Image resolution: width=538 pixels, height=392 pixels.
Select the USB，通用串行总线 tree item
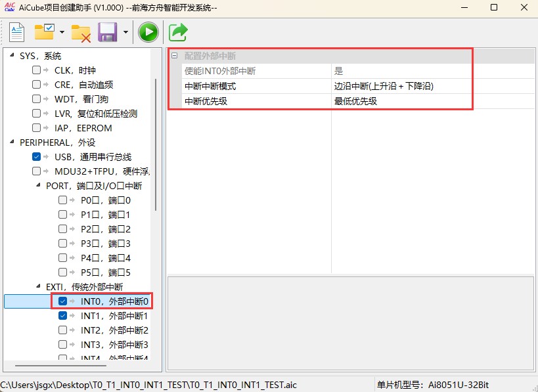93,157
